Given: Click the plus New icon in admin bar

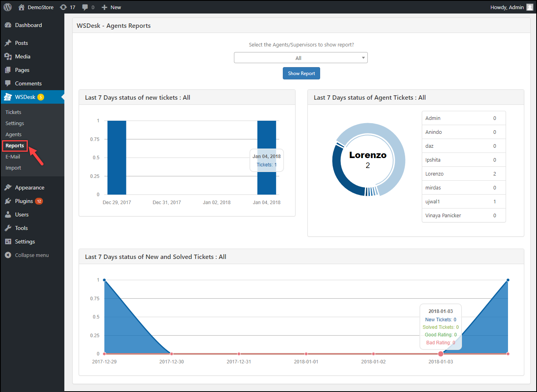Looking at the screenshot, I should (104, 7).
